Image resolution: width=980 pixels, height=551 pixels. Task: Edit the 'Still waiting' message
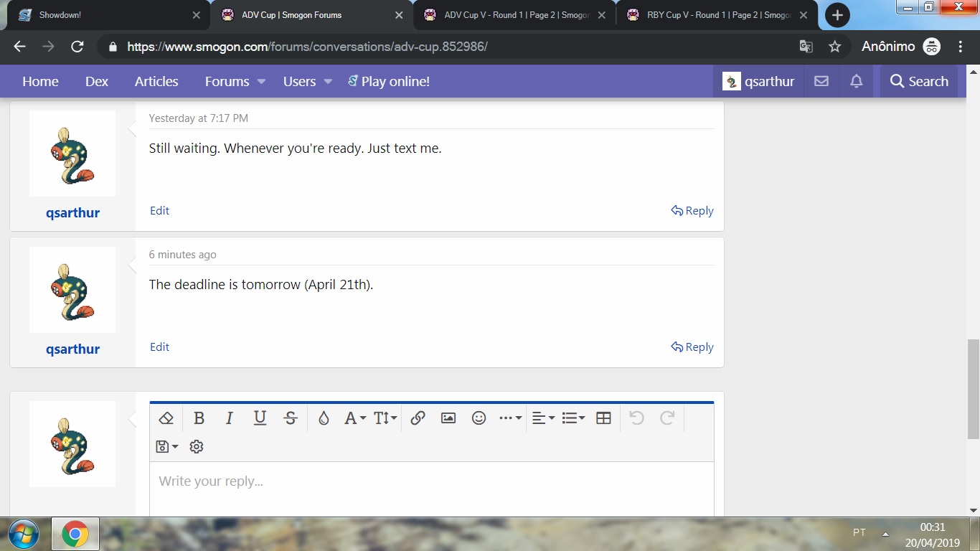click(x=159, y=210)
